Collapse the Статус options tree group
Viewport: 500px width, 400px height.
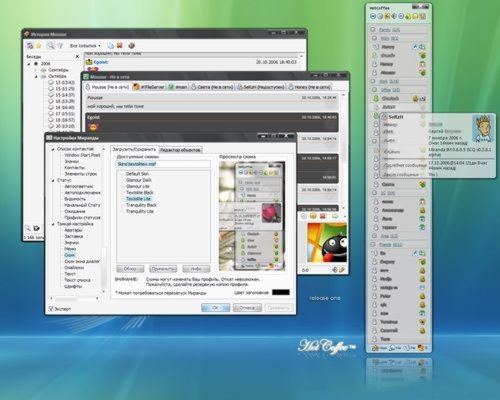tap(53, 180)
